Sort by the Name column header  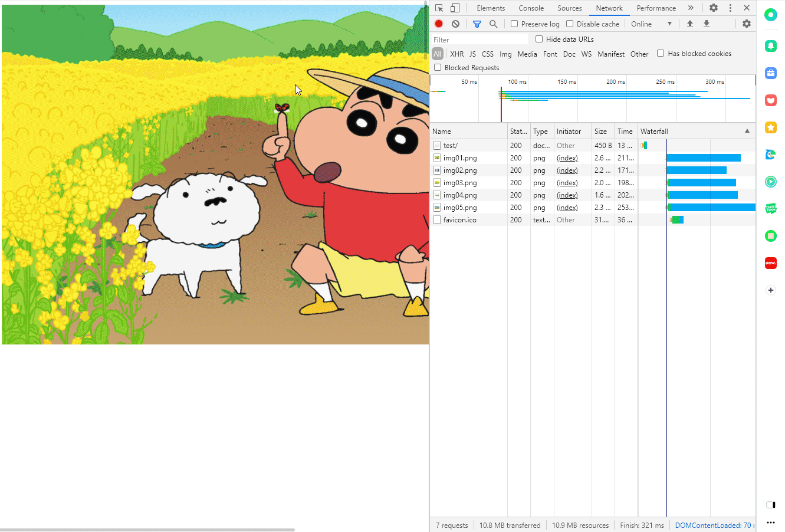coord(469,131)
